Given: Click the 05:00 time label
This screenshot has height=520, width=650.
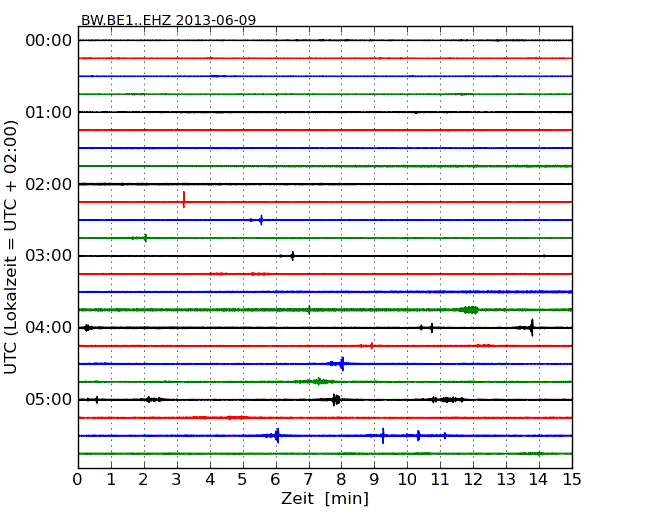Looking at the screenshot, I should [49, 399].
